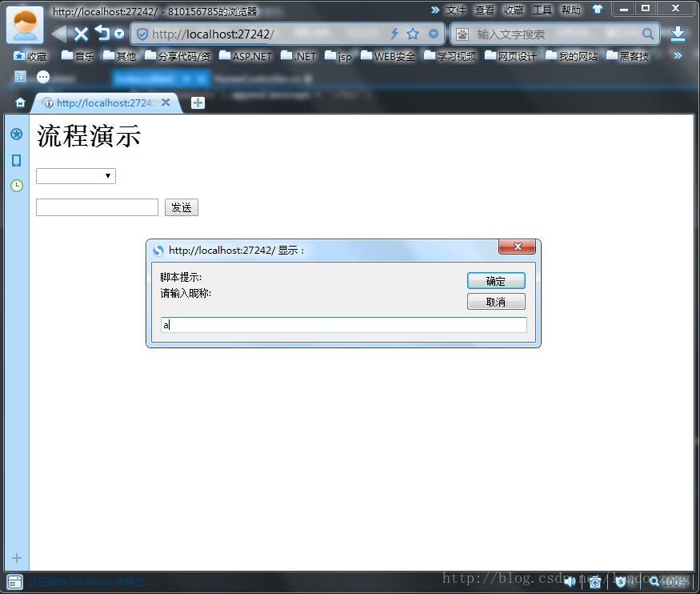Viewport: 700px width, 594px height.
Task: Bookmark the page with the star icon
Action: (413, 34)
